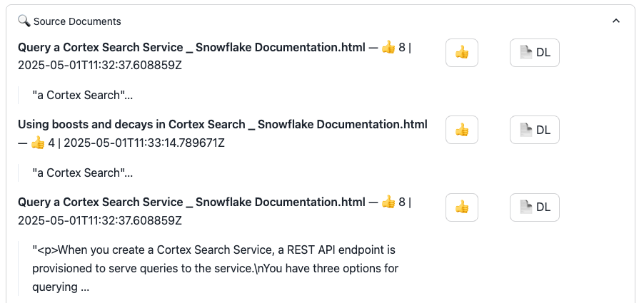644x303 pixels.
Task: Click the excerpt starting with When you create a Cortex Search Service
Action: [215, 268]
